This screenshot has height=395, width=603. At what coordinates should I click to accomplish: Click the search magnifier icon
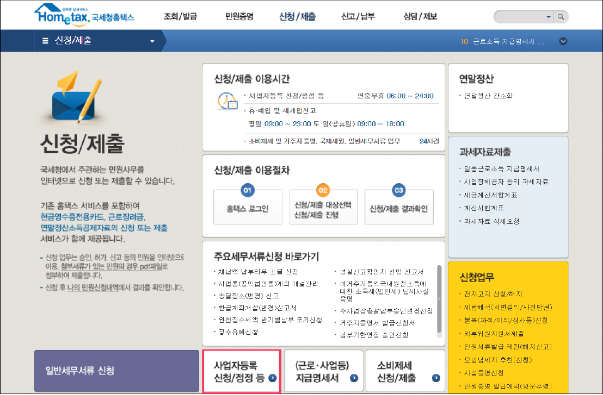(561, 17)
